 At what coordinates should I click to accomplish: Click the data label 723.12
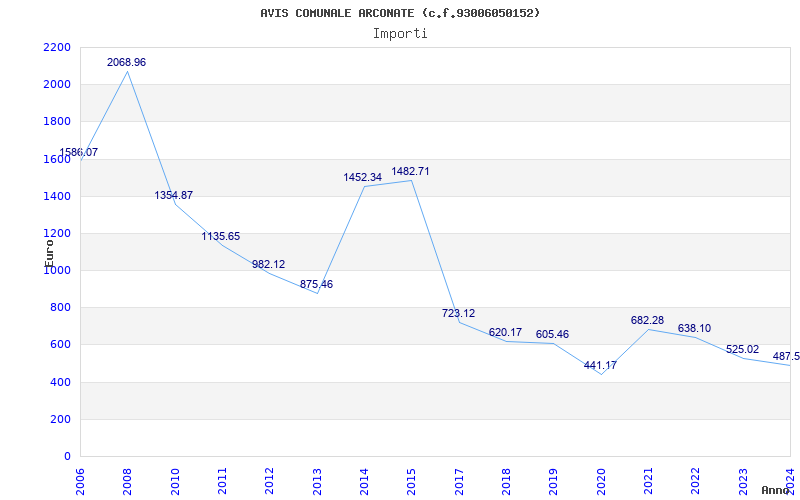(458, 313)
